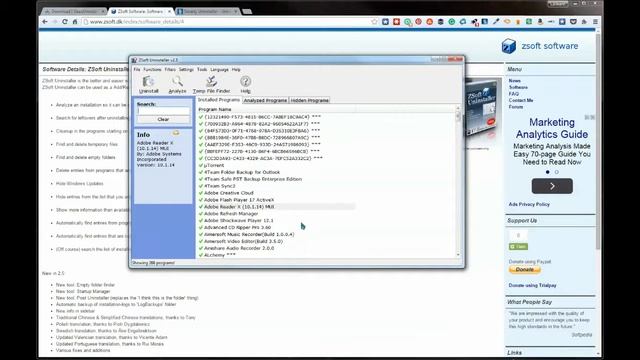This screenshot has height=360, width=640.
Task: Go back using the browser back arrow
Action: 44,22
